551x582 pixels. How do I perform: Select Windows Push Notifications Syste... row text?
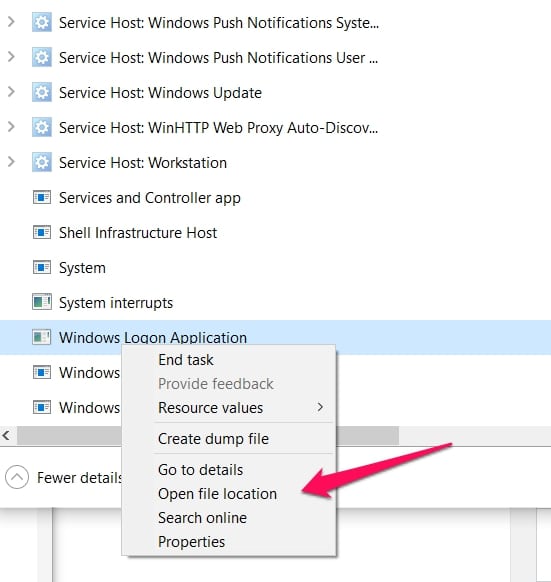(x=219, y=23)
